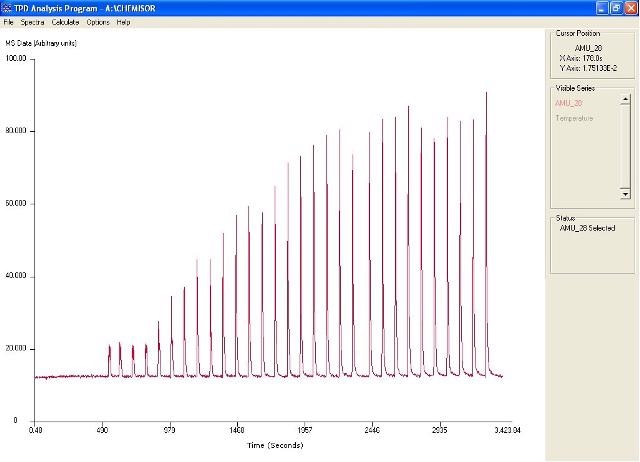
Task: Open the Help menu
Action: pyautogui.click(x=123, y=22)
